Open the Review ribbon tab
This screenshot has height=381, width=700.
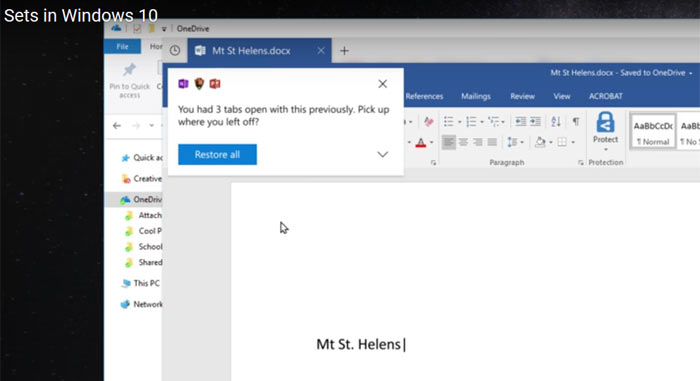coord(522,96)
